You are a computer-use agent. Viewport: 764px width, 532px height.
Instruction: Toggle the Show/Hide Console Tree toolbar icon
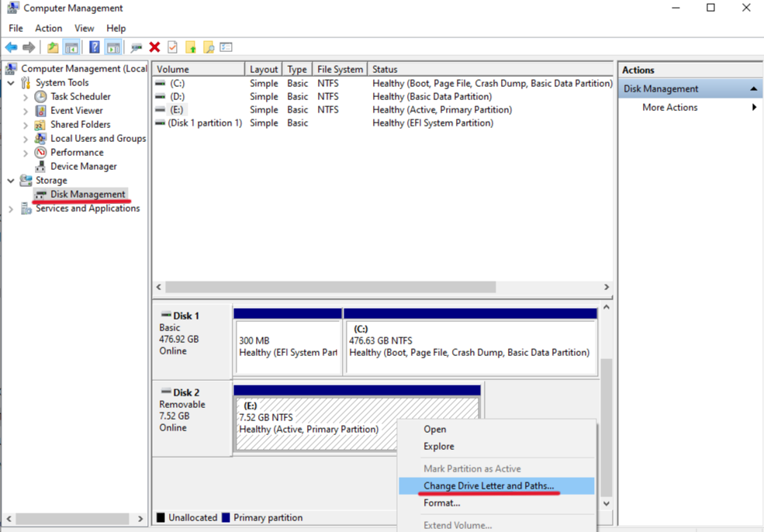[71, 47]
